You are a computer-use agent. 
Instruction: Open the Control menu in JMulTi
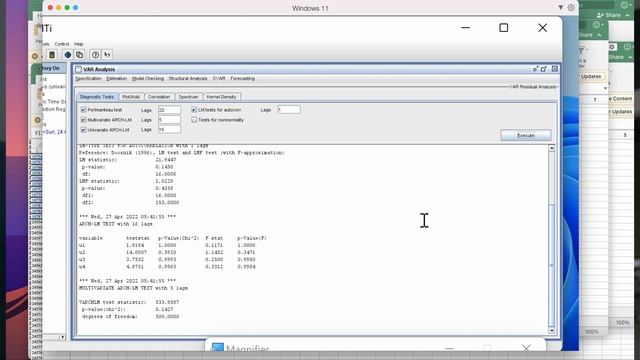pos(62,44)
